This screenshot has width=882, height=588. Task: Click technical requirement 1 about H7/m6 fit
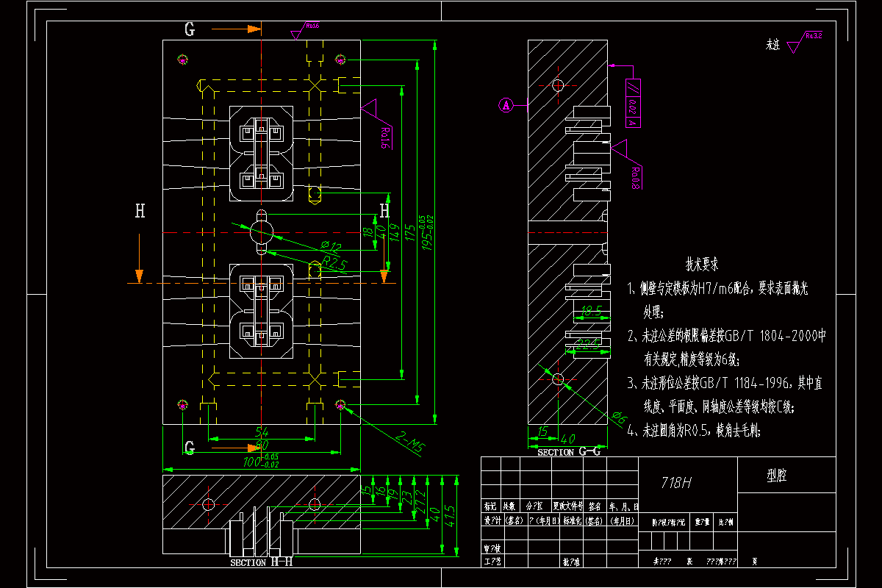tap(717, 300)
